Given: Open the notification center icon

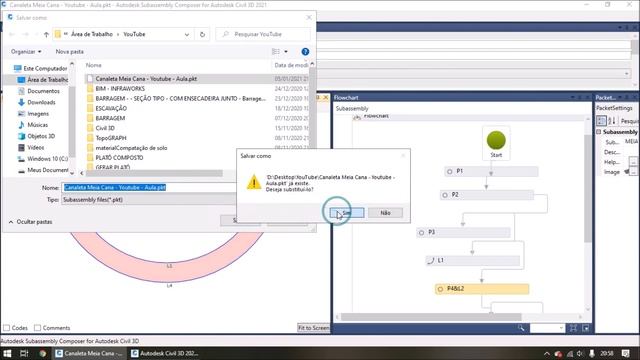Looking at the screenshot, I should click(x=626, y=353).
